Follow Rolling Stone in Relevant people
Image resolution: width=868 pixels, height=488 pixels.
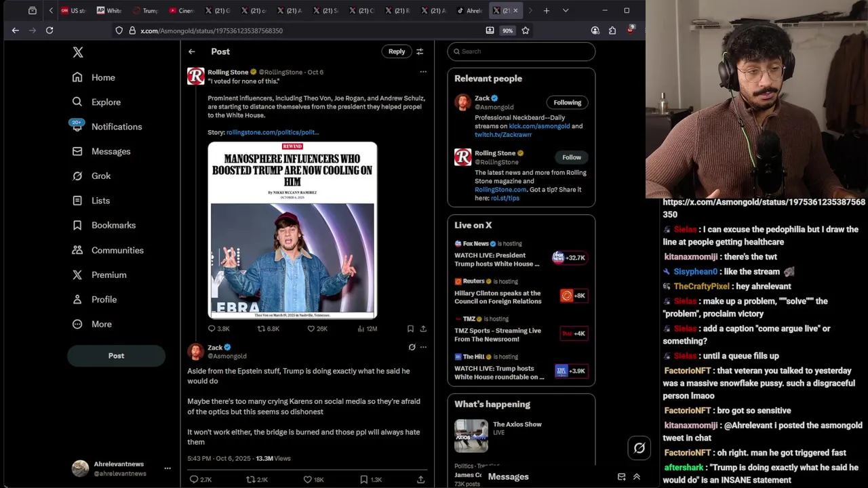[x=572, y=157]
